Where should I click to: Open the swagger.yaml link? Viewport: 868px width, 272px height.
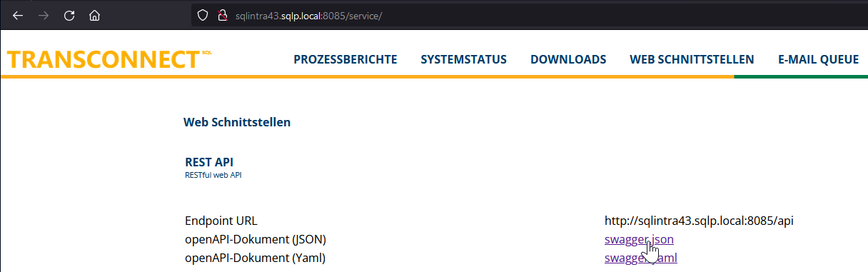640,258
